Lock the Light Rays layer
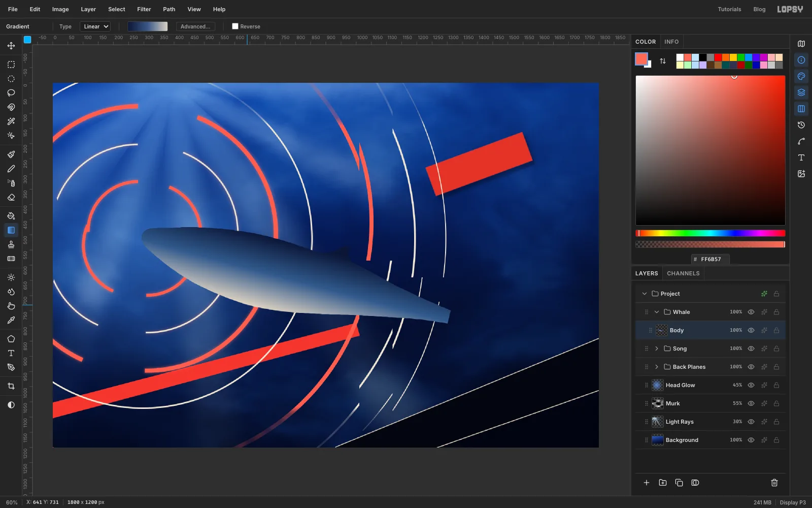The height and width of the screenshot is (508, 812). click(x=776, y=422)
